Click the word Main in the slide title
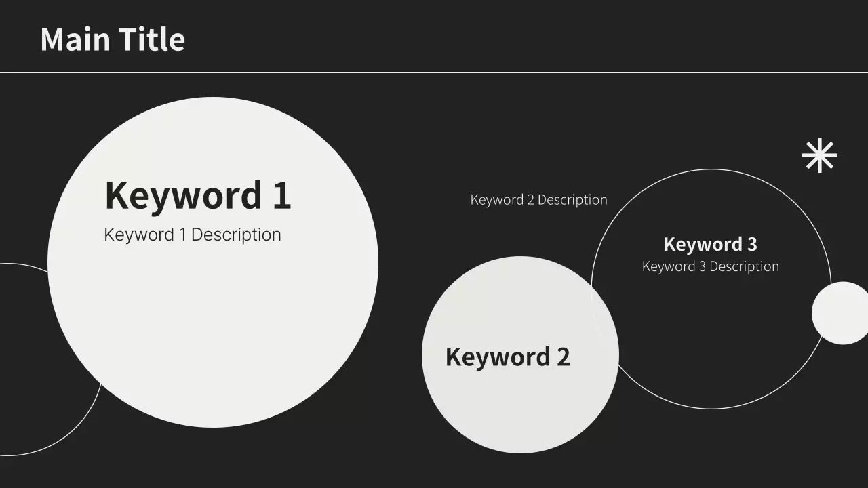This screenshot has height=488, width=868. coord(75,39)
